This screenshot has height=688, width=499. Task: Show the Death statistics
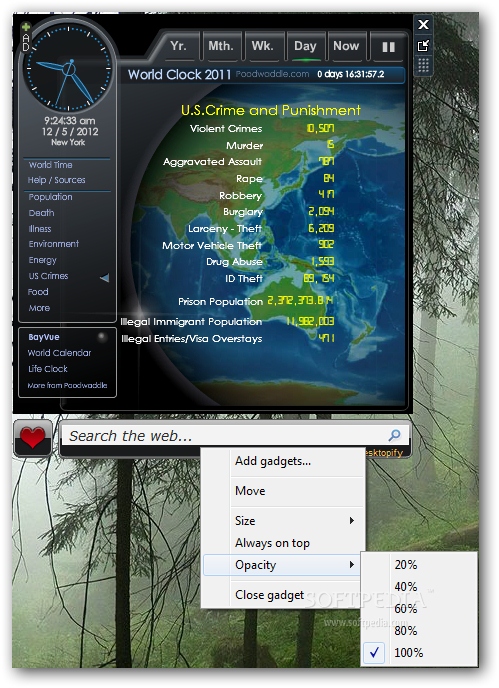click(41, 213)
